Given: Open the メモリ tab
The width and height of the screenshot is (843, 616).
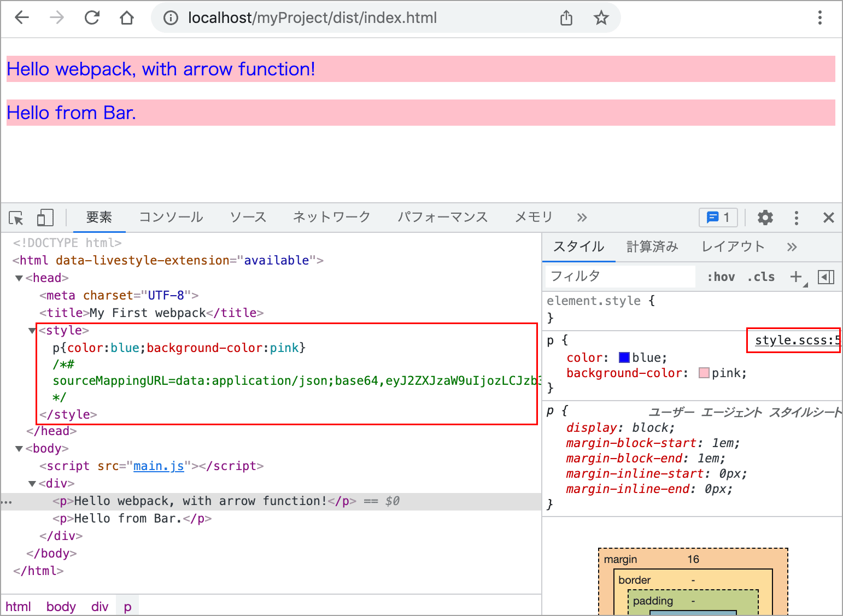Looking at the screenshot, I should pos(534,218).
